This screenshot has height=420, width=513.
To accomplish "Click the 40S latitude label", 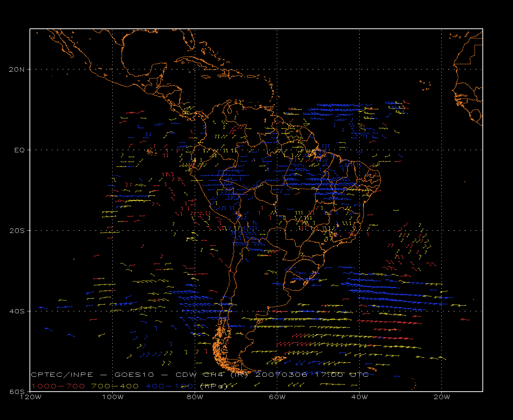I will 17,311.
